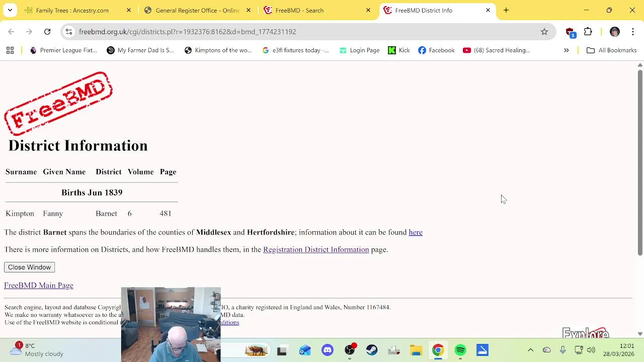Click the microphone tray icon

point(562,350)
